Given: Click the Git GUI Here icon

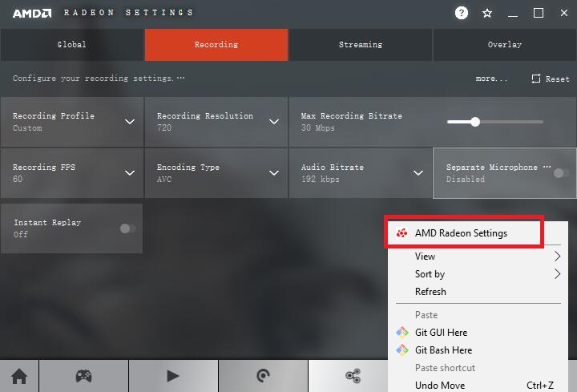Looking at the screenshot, I should [402, 333].
